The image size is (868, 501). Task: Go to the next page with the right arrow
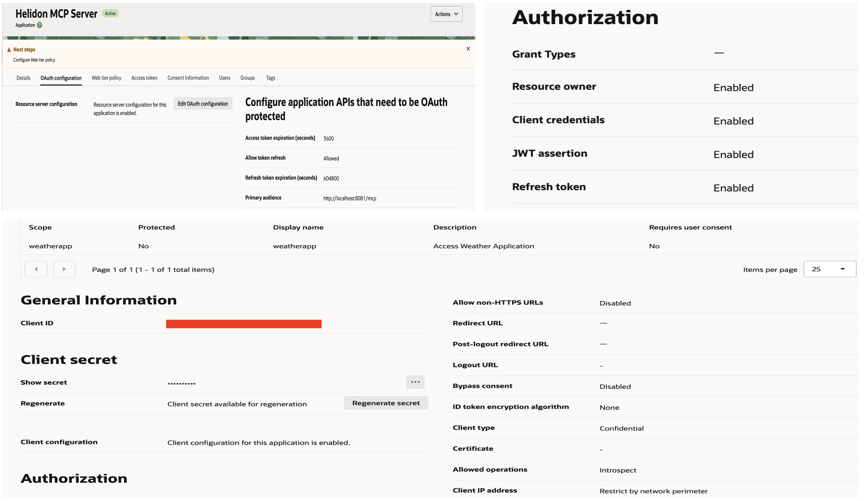(64, 269)
